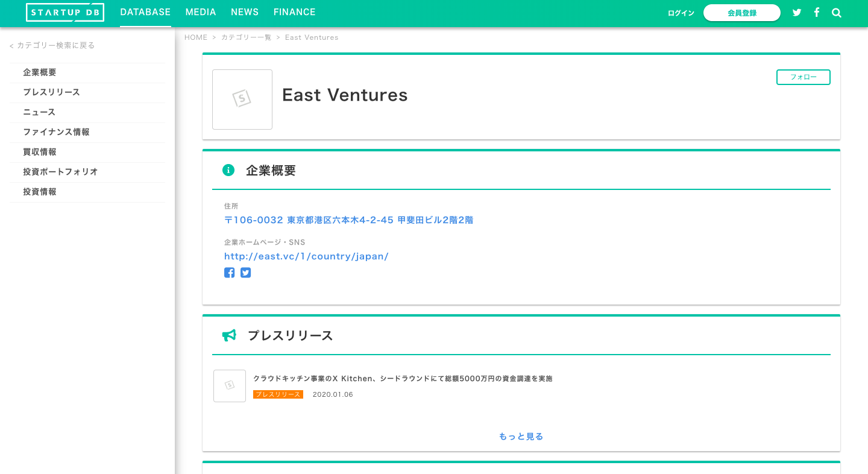The height and width of the screenshot is (474, 868).
Task: Open the search icon in the header
Action: (x=837, y=12)
